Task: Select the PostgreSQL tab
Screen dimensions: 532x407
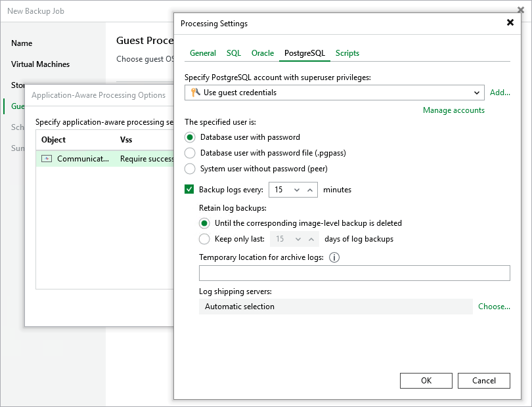Action: click(304, 53)
